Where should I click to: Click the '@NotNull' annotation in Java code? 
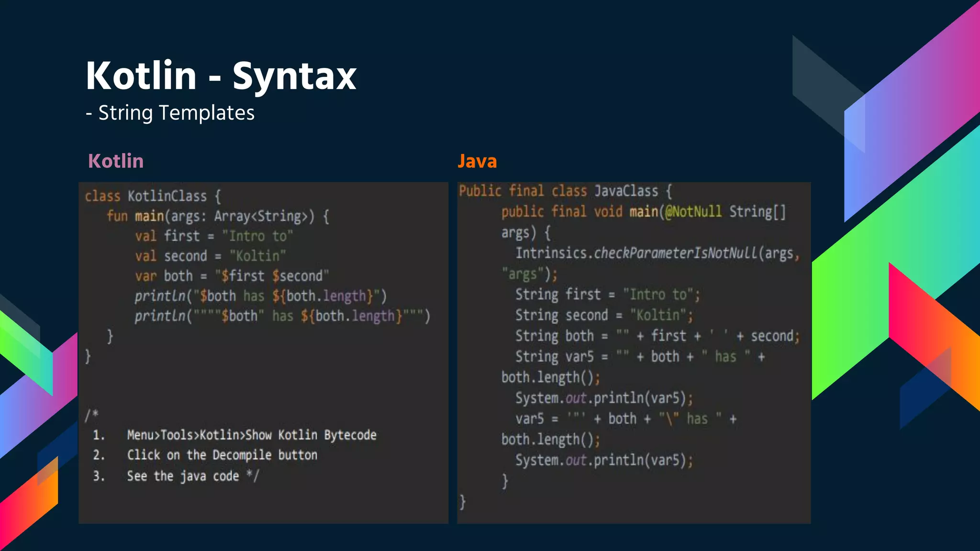pos(693,212)
